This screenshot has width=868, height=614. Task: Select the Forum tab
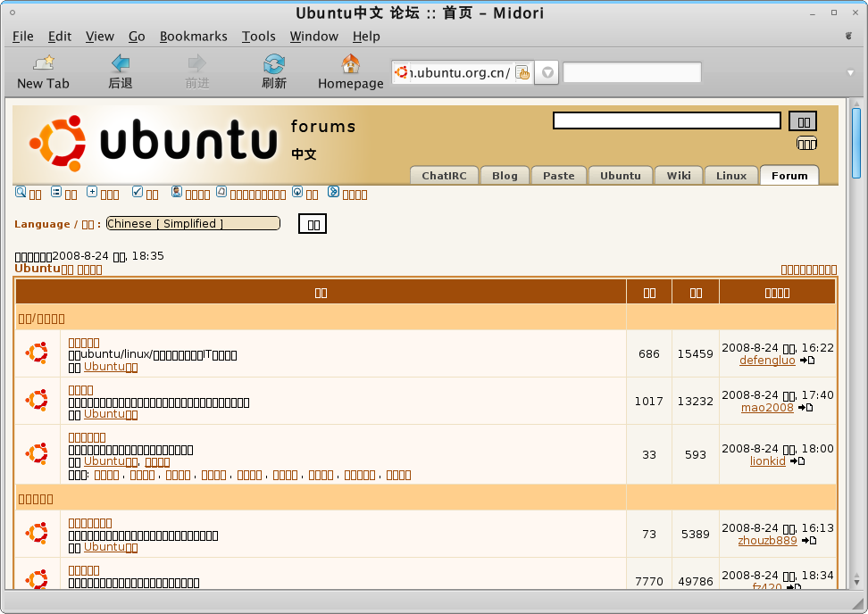click(x=789, y=175)
